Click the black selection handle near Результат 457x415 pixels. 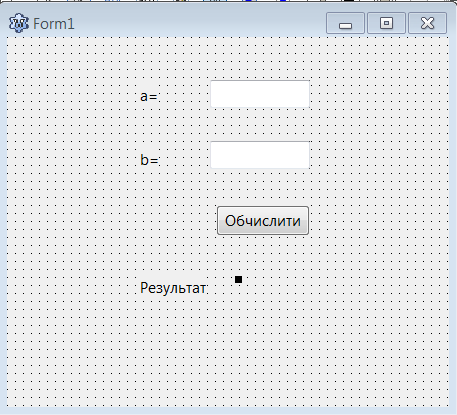(x=238, y=279)
